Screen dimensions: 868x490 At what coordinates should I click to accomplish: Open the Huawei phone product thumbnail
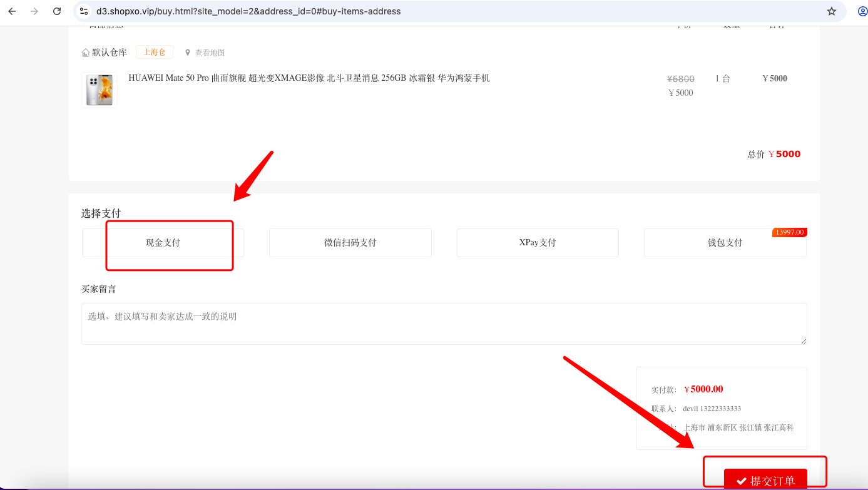pyautogui.click(x=100, y=90)
